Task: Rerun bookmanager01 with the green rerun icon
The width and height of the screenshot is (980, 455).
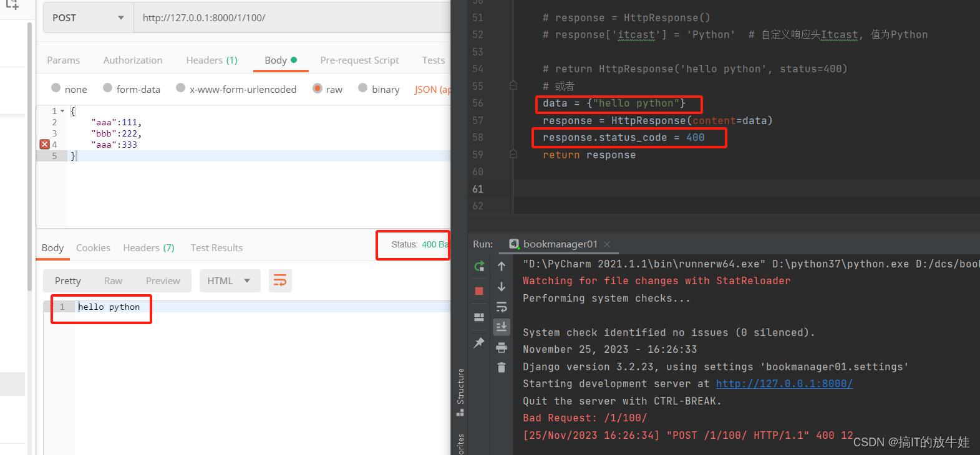Action: pyautogui.click(x=479, y=267)
